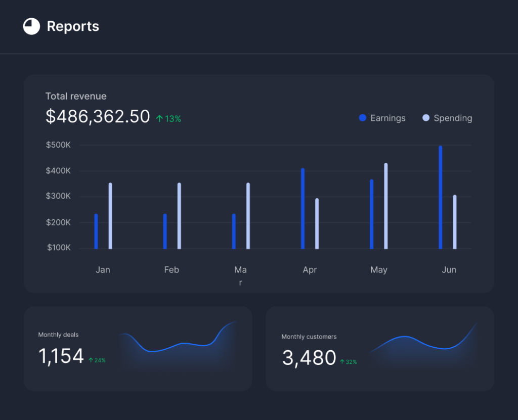Click the $500K y-axis label
Viewport: 518px width, 420px height.
pos(58,145)
